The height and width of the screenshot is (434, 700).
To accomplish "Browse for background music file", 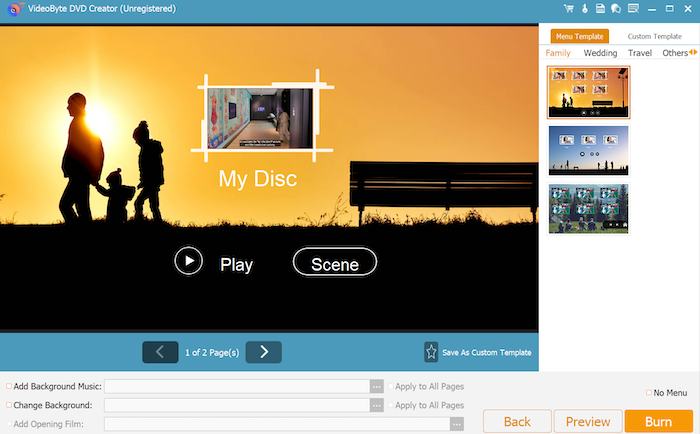I will pos(376,386).
